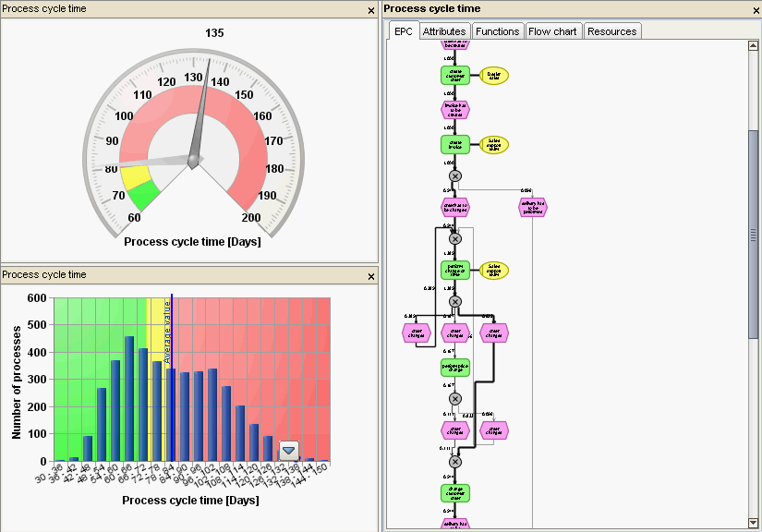Image resolution: width=762 pixels, height=532 pixels.
Task: Select the 'perform price change' green function
Action: coord(455,368)
